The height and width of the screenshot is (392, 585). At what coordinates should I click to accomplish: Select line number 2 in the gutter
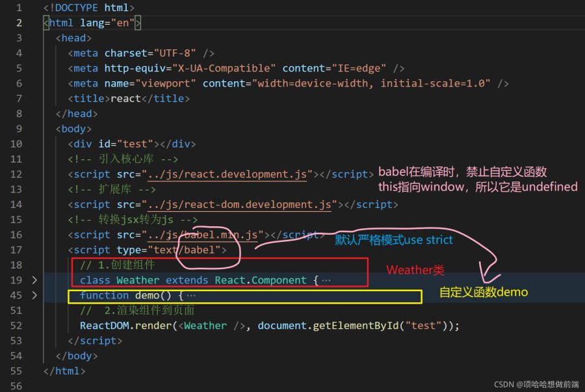[19, 23]
